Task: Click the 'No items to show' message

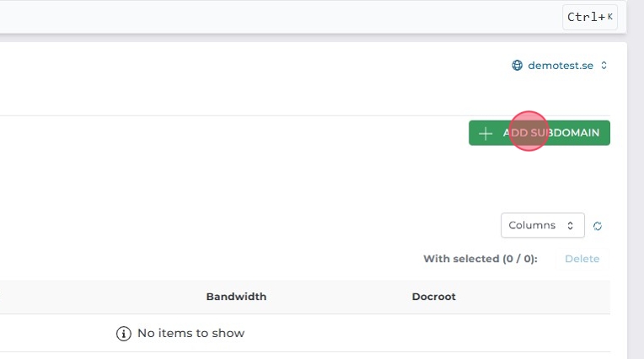Action: coord(191,334)
